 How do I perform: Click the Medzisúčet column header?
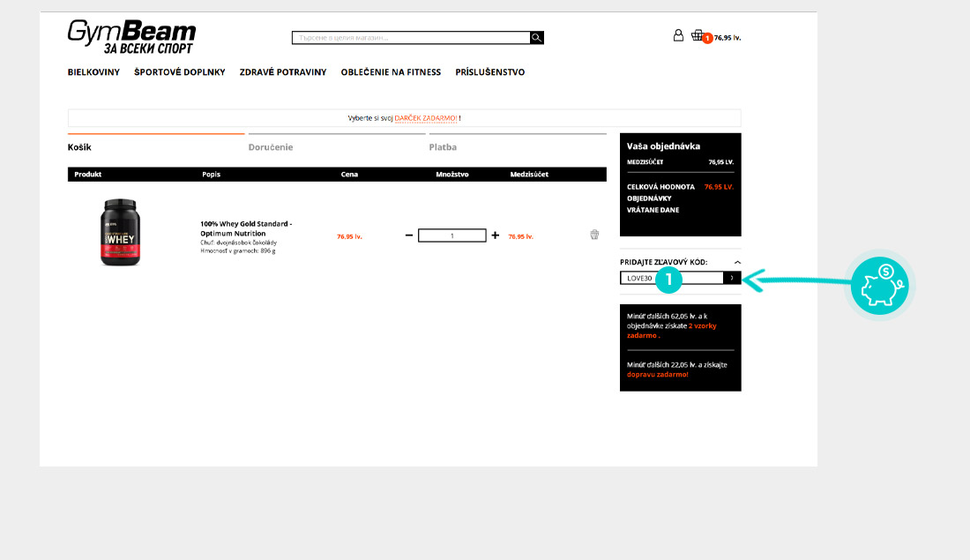pos(529,175)
